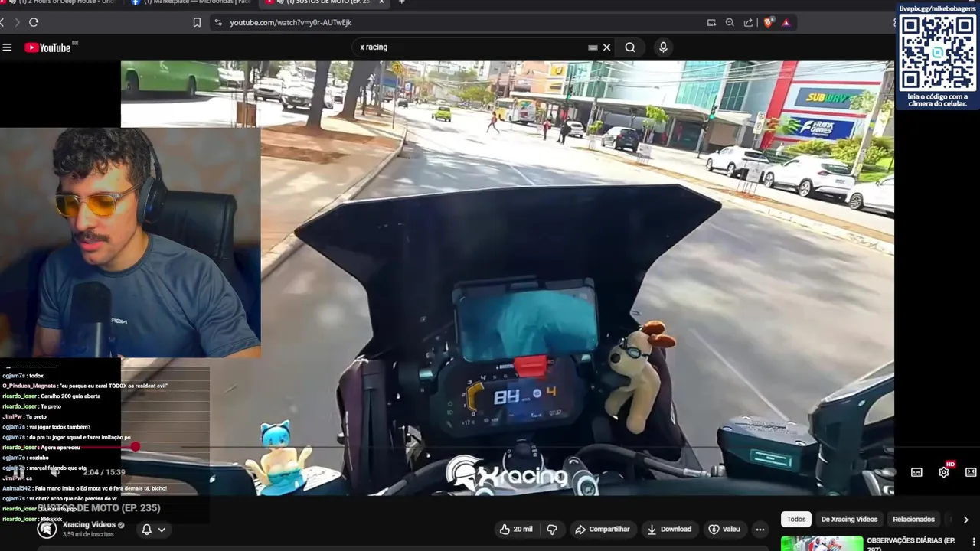Open notification bell dropdown for Xracing Videos
The height and width of the screenshot is (551, 980).
(153, 530)
